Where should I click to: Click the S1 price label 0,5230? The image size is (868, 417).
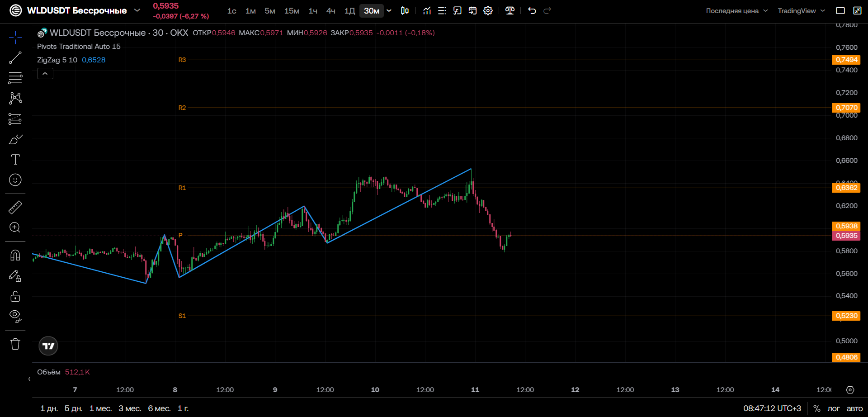[846, 316]
